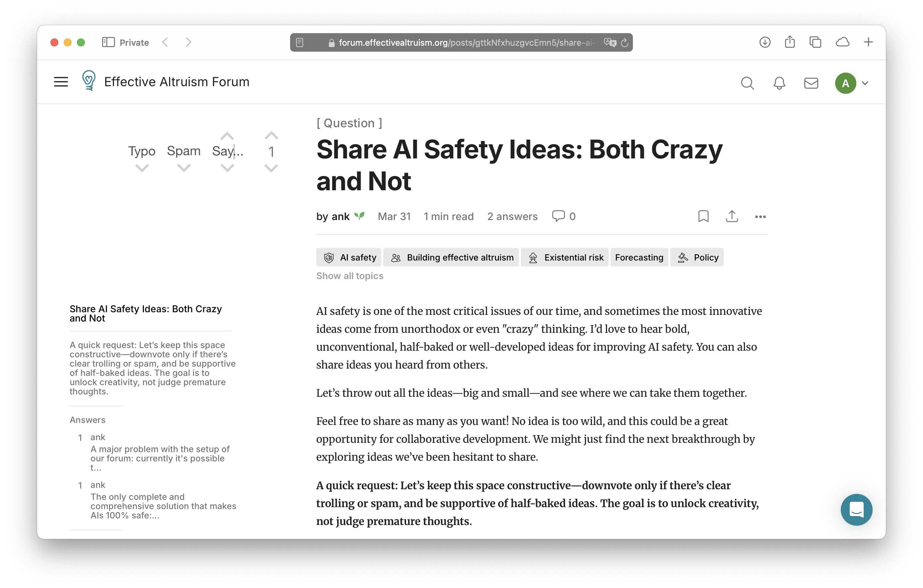Open author ank's profile link

click(x=340, y=216)
